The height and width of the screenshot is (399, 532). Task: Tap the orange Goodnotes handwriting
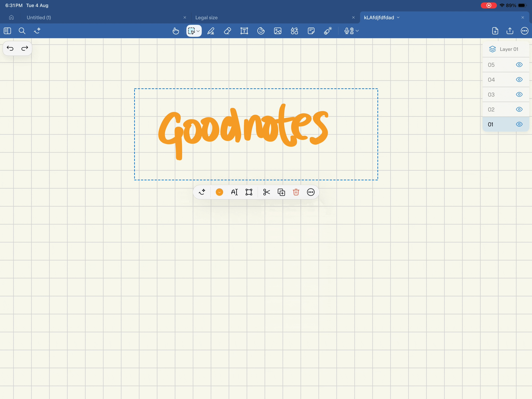point(243,132)
